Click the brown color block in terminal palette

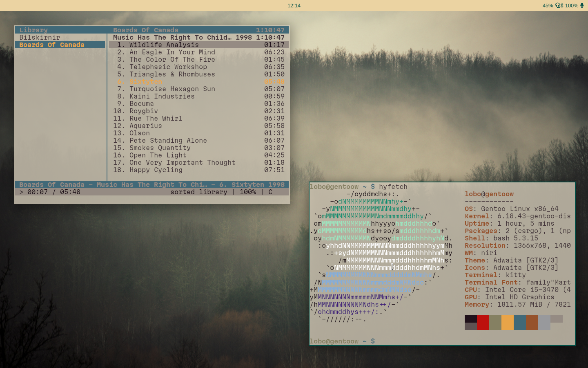tap(532, 323)
